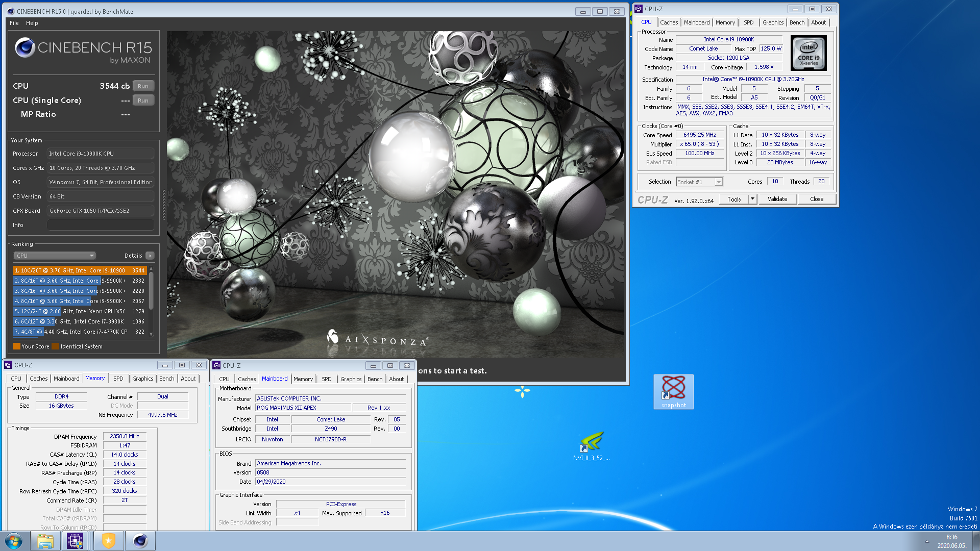This screenshot has height=551, width=980.
Task: Open the Cinebench taskbar icon
Action: click(x=140, y=541)
